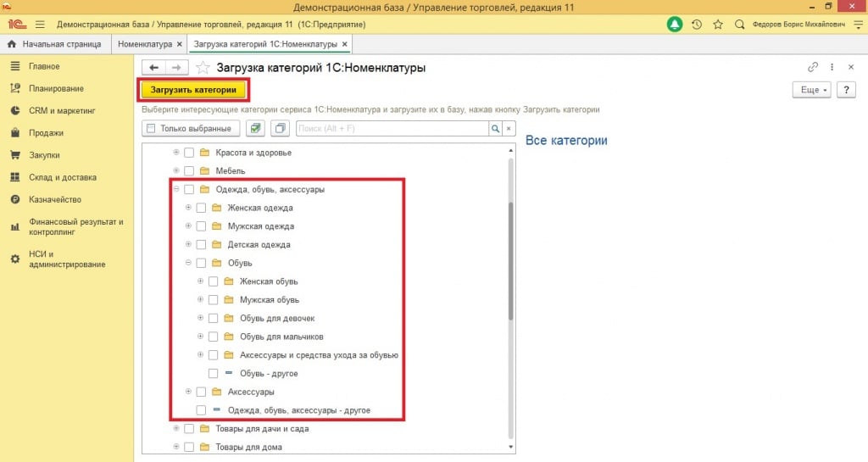Open help with the question mark button
Image resolution: width=868 pixels, height=462 pixels.
845,90
